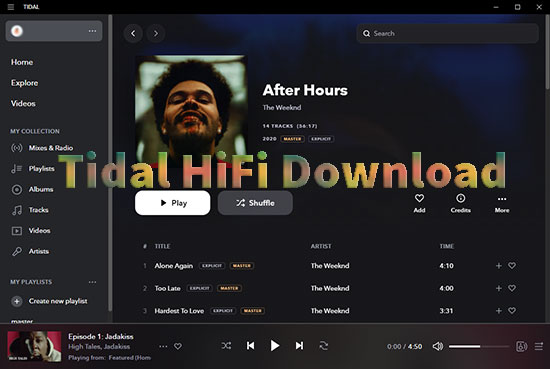The height and width of the screenshot is (369, 550).
Task: Click into the Search field
Action: [447, 33]
